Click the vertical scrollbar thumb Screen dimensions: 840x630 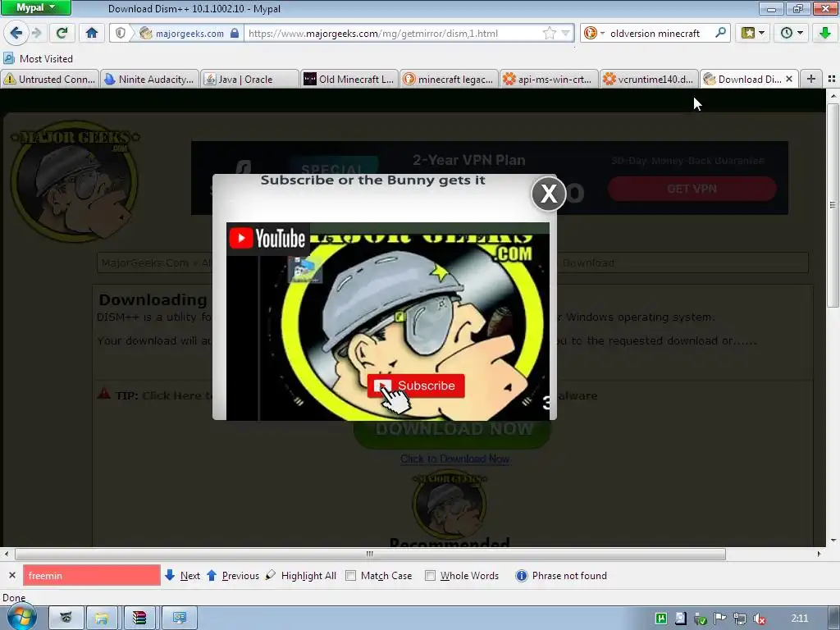pyautogui.click(x=833, y=205)
